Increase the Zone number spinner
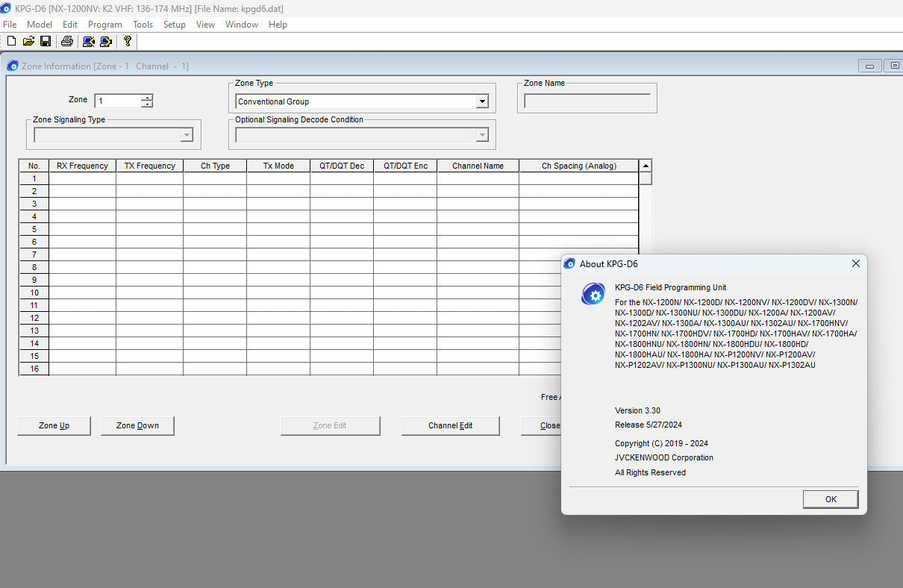This screenshot has width=903, height=588. coord(147,97)
